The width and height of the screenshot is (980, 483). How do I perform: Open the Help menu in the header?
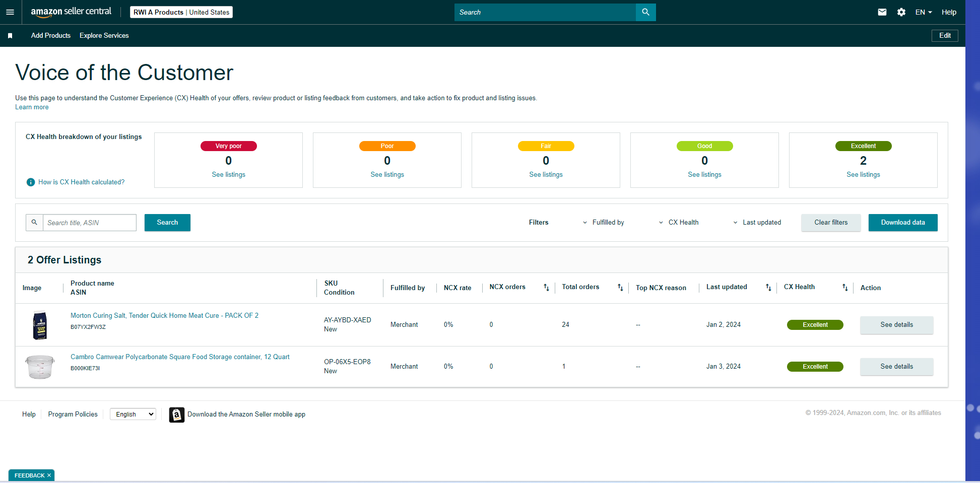click(x=949, y=12)
